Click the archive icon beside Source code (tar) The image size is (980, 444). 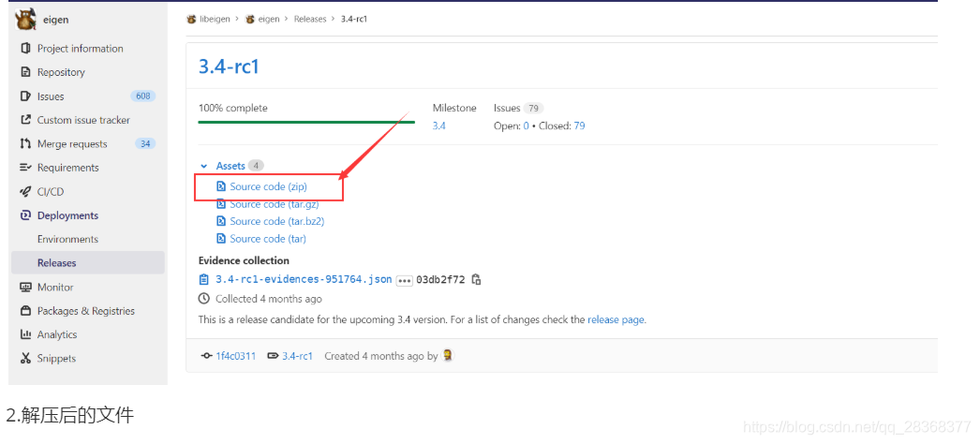pos(220,239)
